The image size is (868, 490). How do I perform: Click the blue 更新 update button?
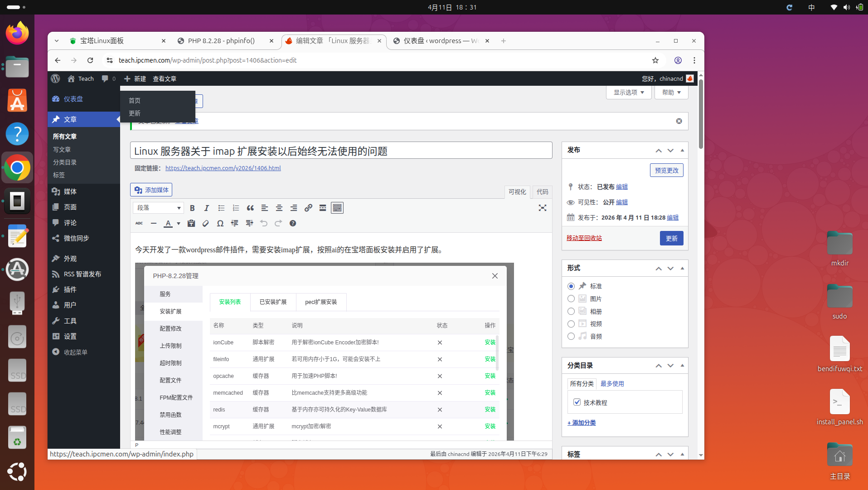tap(671, 238)
